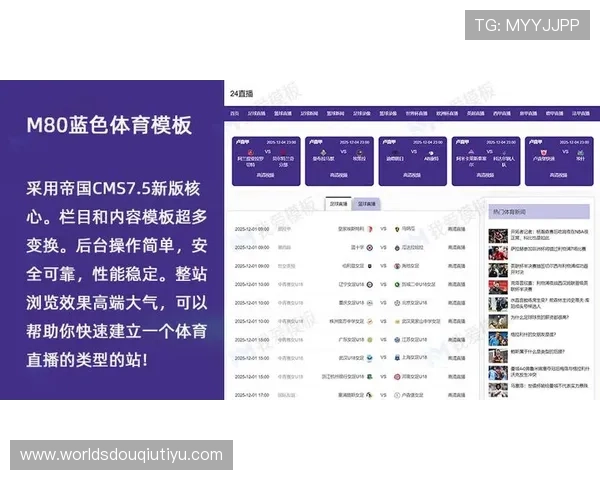The height and width of the screenshot is (480, 600).
Task: Click home team logo in fifth 卢森甲 card
Action: pyautogui.click(x=543, y=152)
